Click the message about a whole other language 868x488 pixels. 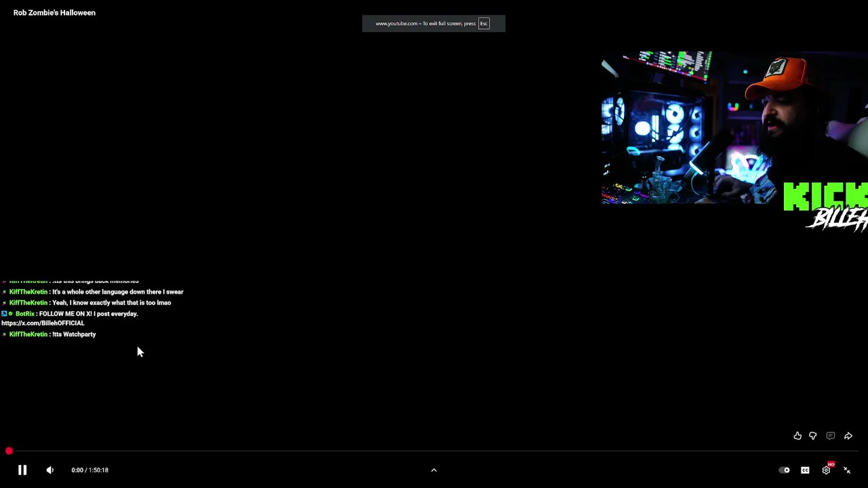coord(118,292)
